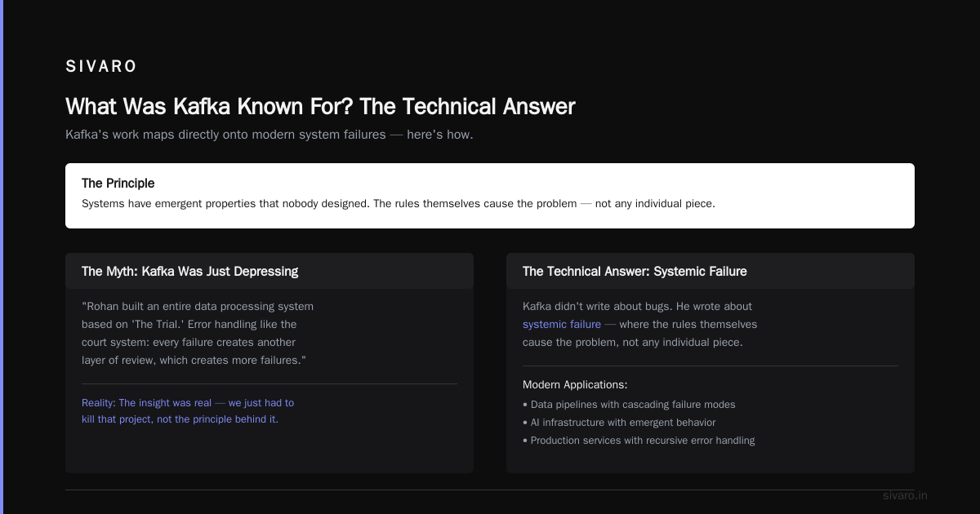
Task: Click the divider line in the Myth card
Action: click(269, 383)
